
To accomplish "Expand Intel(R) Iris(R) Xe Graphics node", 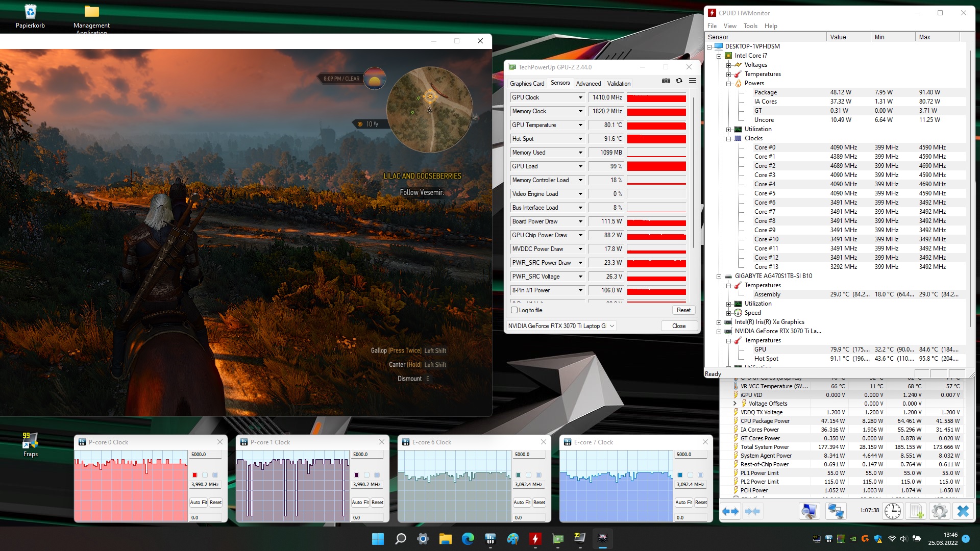I will click(x=719, y=322).
